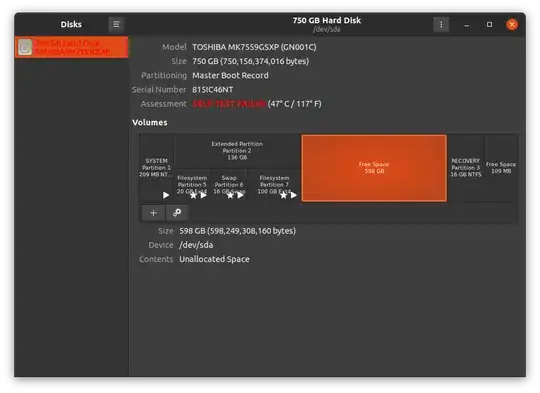Click the mount arrow on Partition 5
The image size is (540, 393).
[x=204, y=195]
